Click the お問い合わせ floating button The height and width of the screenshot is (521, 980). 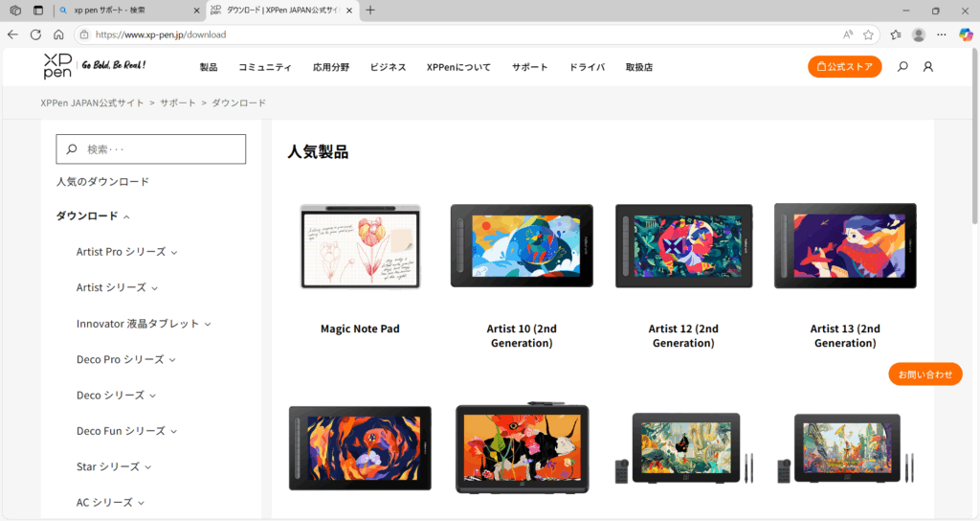925,374
